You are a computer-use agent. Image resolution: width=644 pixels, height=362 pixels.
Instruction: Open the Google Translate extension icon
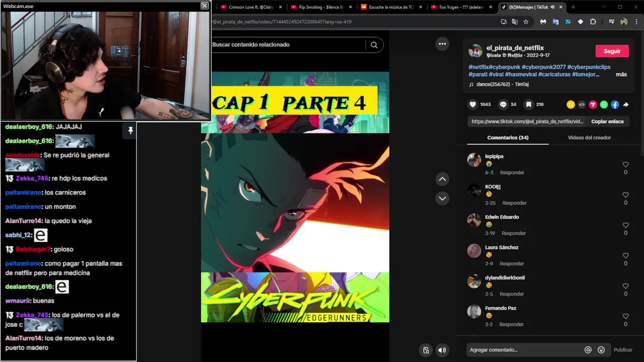pyautogui.click(x=555, y=22)
